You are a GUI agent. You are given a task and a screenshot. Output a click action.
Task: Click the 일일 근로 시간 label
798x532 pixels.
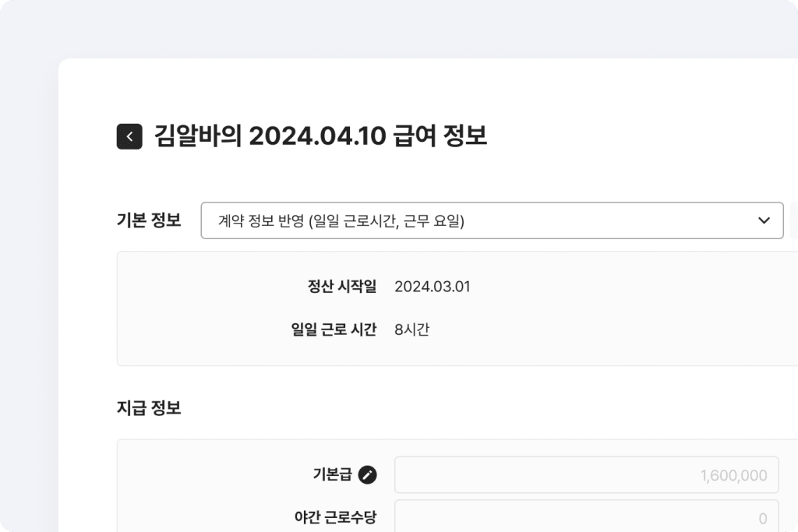coord(334,329)
